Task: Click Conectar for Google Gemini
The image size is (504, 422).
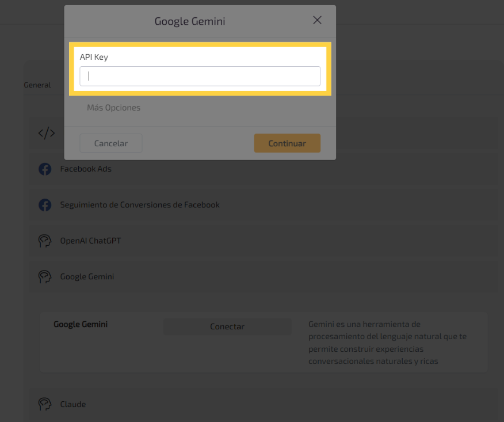Action: point(227,326)
